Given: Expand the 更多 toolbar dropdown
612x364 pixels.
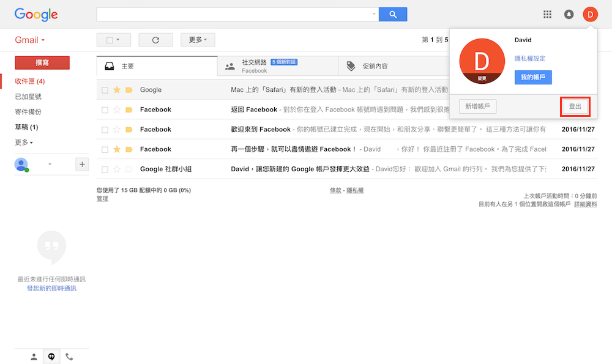Looking at the screenshot, I should coord(198,40).
